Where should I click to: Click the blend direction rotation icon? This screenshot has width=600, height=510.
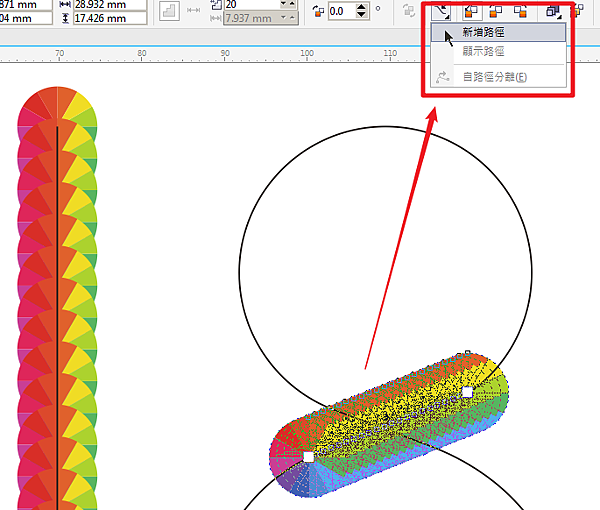318,11
